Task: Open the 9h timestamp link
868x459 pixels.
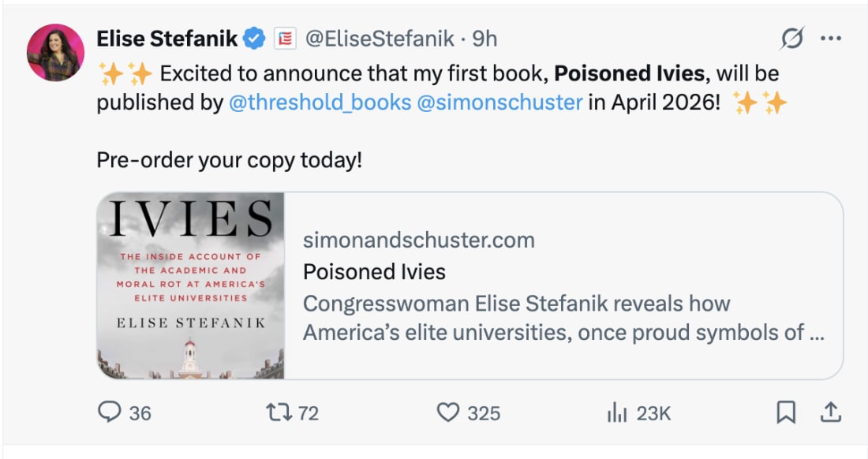Action: pyautogui.click(x=485, y=38)
